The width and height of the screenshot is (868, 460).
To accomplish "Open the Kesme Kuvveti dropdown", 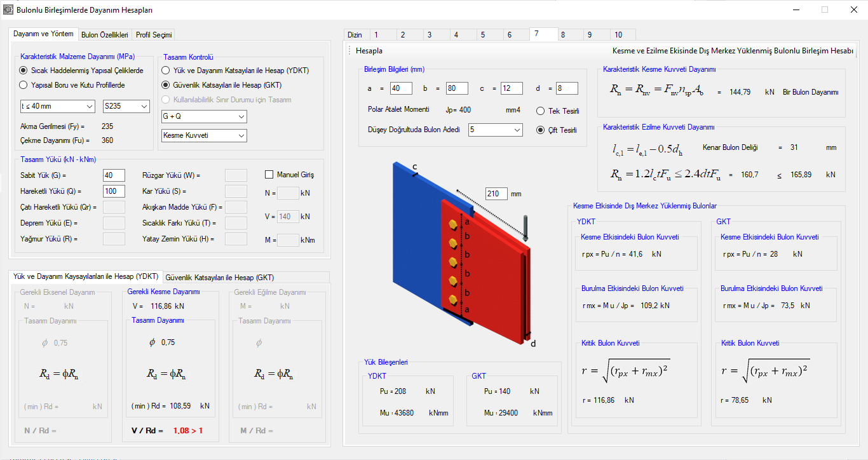I will pyautogui.click(x=204, y=135).
